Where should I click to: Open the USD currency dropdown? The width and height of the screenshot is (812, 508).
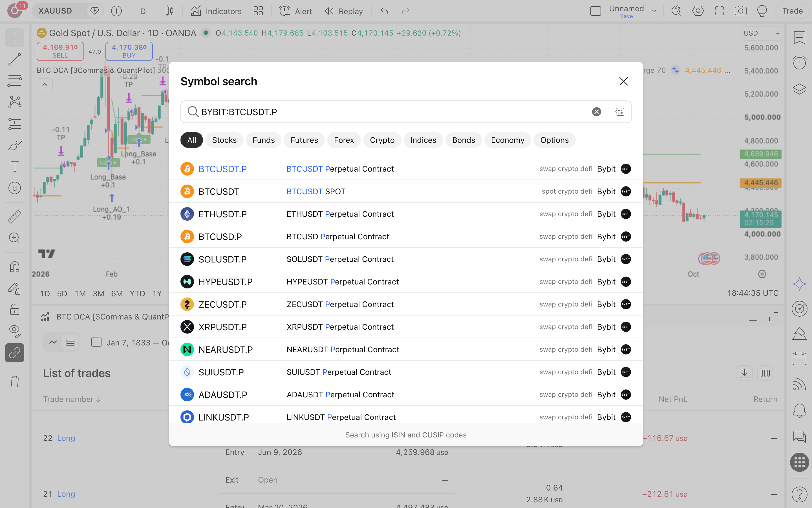761,33
